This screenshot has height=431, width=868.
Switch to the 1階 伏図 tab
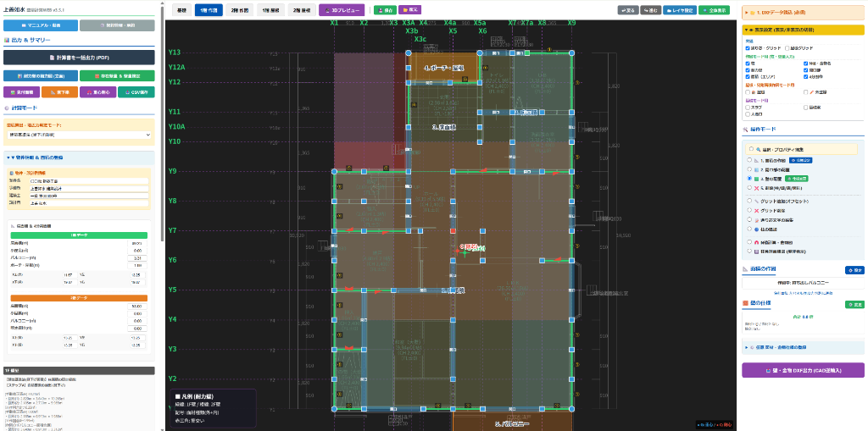(x=209, y=10)
